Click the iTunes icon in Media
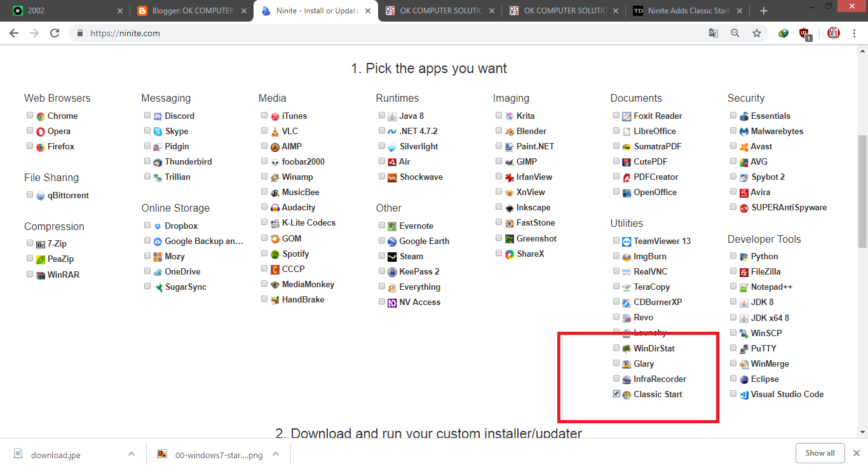Image resolution: width=868 pixels, height=469 pixels. pyautogui.click(x=275, y=116)
